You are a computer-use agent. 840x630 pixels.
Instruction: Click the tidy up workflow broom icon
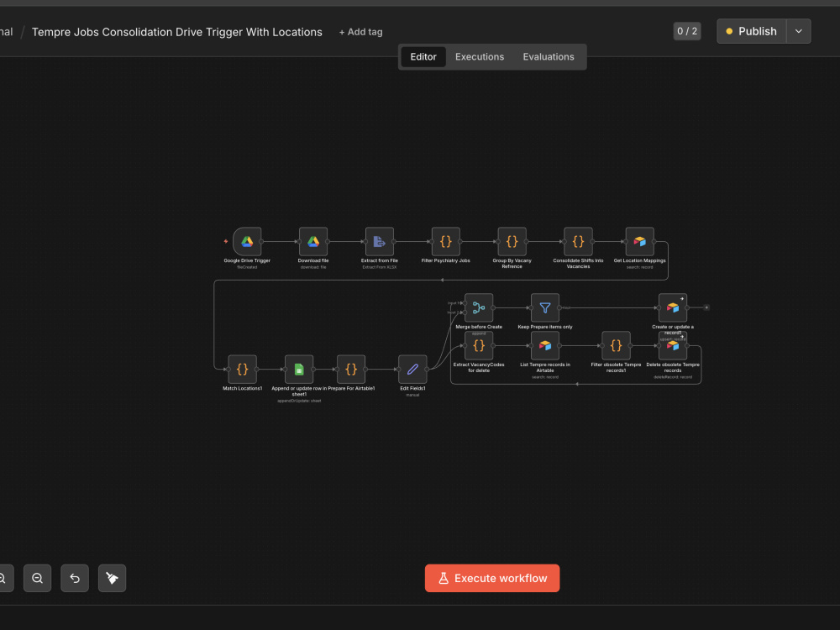tap(112, 578)
